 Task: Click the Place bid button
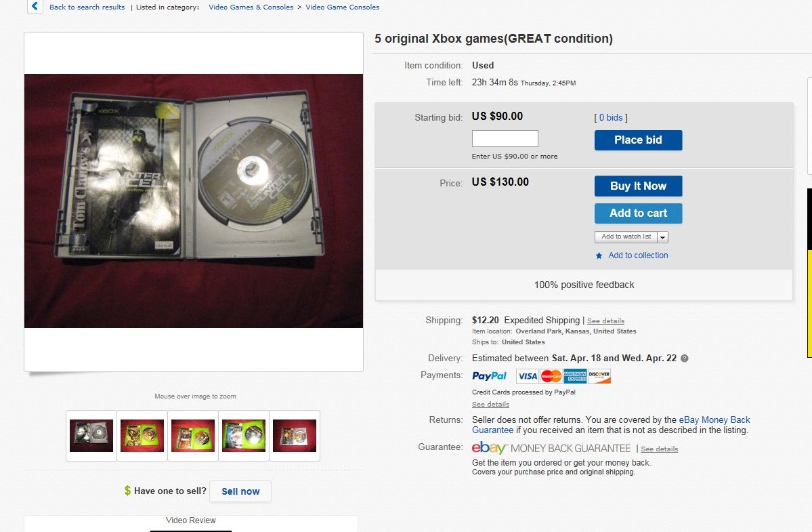tap(638, 140)
